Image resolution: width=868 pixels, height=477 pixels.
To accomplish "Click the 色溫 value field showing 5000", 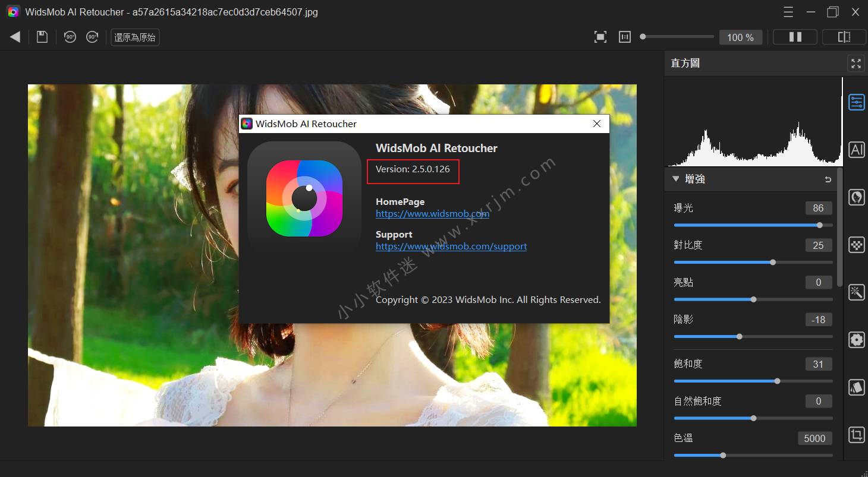I will 814,438.
